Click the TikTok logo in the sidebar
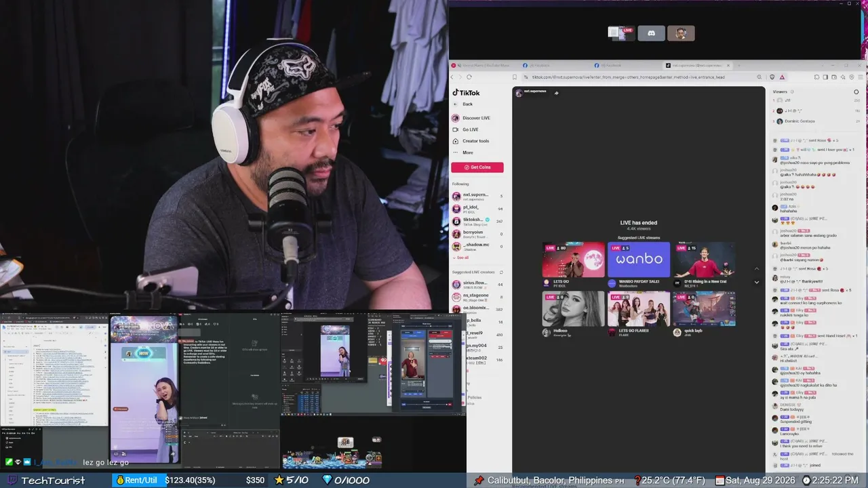 [x=466, y=93]
